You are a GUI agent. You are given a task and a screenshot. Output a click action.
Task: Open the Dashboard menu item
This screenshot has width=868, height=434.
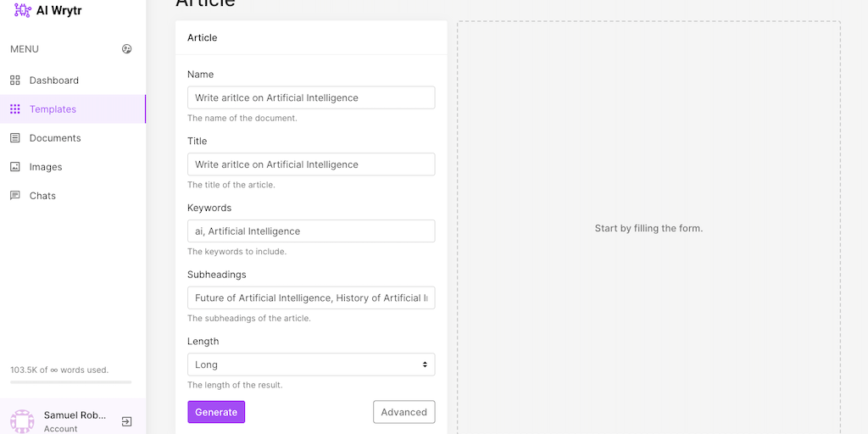[54, 81]
